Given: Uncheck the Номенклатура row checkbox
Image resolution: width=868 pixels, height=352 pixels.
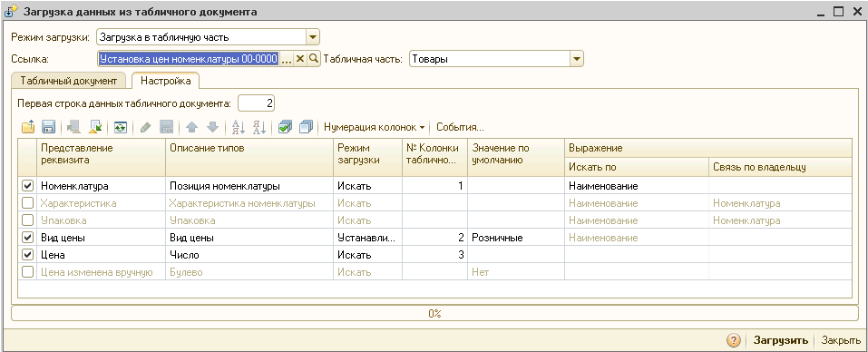Looking at the screenshot, I should (27, 186).
